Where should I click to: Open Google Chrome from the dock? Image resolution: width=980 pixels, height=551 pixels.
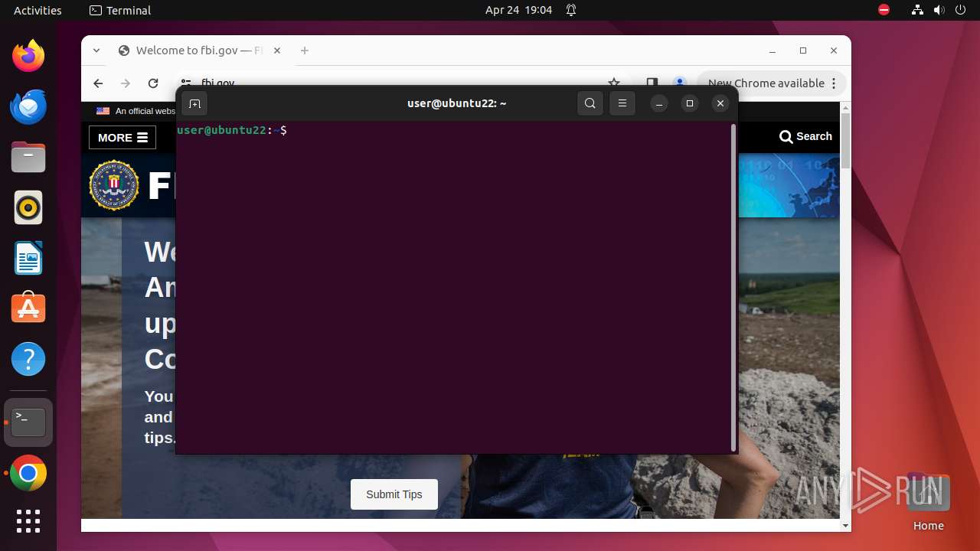28,474
